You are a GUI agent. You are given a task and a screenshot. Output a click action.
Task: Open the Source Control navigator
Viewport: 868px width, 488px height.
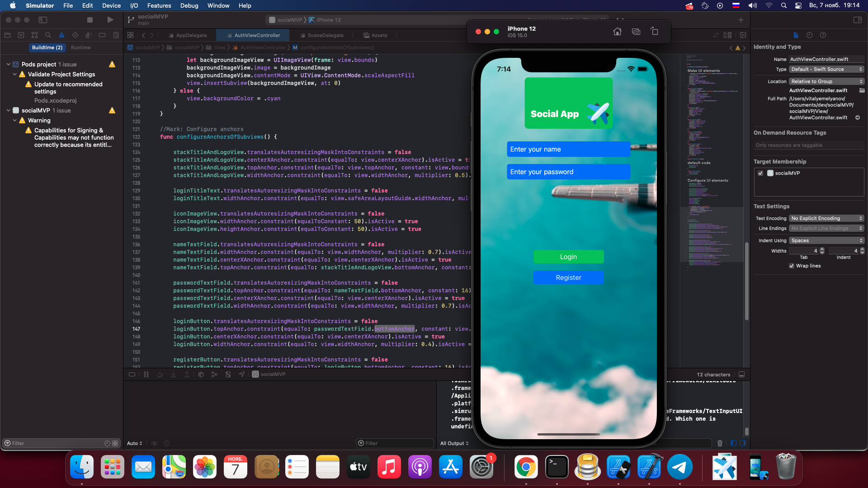pyautogui.click(x=21, y=35)
